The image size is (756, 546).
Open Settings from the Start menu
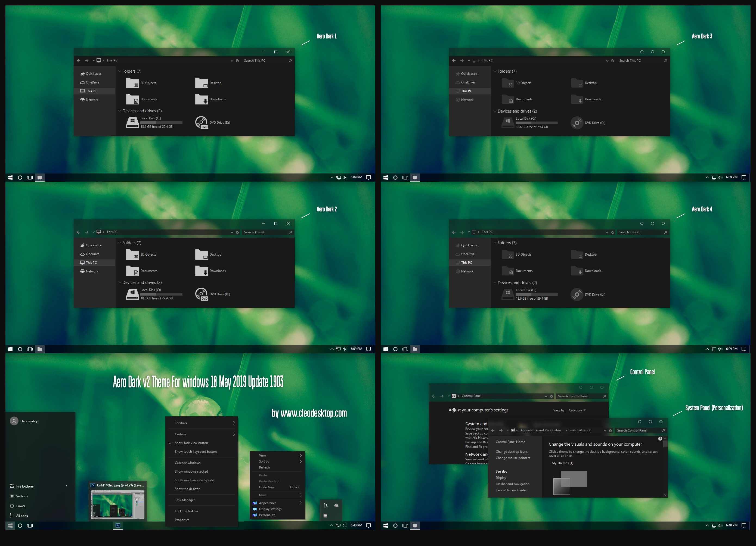pyautogui.click(x=19, y=496)
